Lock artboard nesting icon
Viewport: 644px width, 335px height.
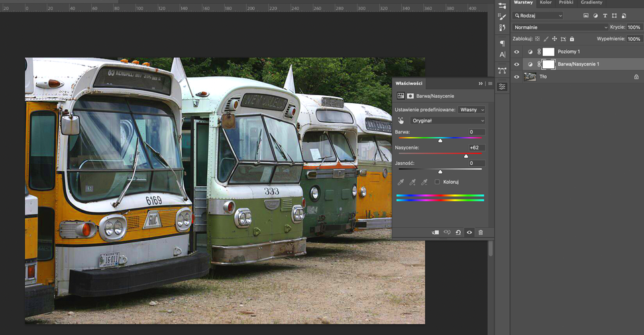pyautogui.click(x=563, y=39)
